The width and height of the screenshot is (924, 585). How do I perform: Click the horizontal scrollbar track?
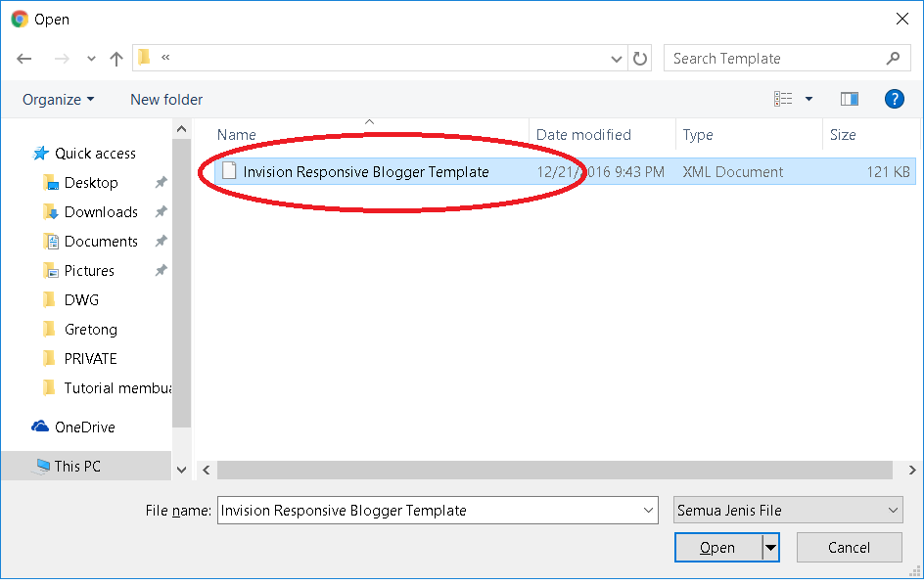(555, 470)
